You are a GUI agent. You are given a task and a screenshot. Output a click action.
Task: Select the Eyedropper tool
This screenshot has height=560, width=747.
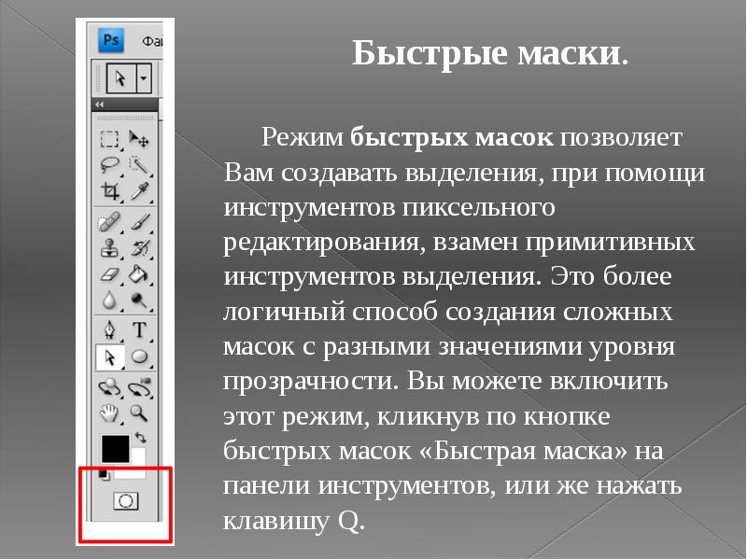(x=139, y=191)
